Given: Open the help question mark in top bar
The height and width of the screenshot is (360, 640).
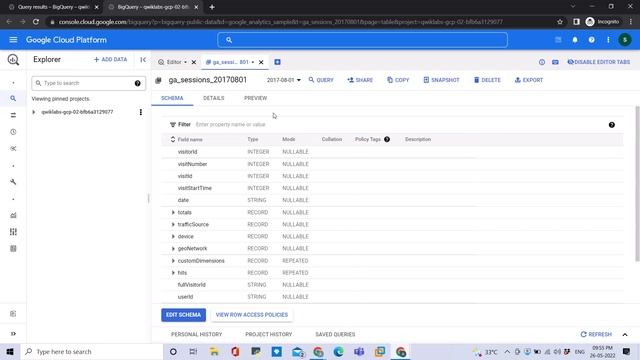Looking at the screenshot, I should pyautogui.click(x=591, y=40).
